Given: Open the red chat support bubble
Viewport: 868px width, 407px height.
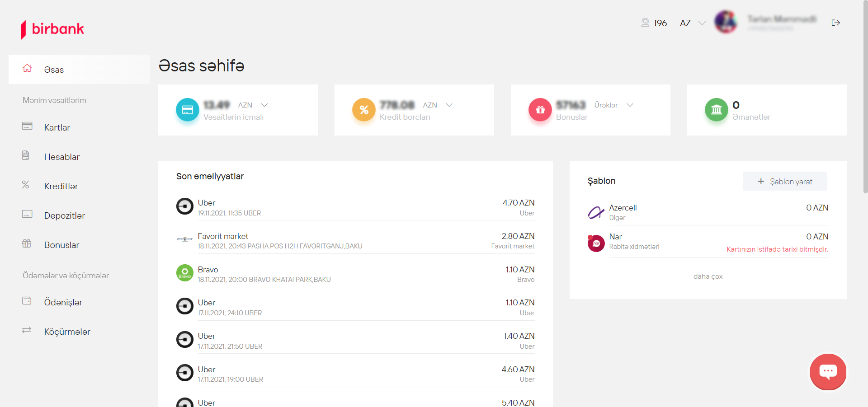Looking at the screenshot, I should (828, 372).
